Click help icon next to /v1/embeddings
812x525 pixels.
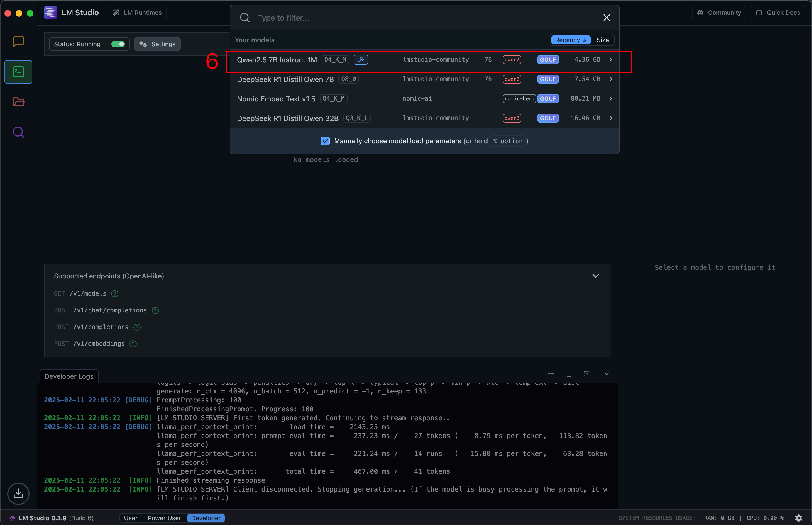coord(133,344)
